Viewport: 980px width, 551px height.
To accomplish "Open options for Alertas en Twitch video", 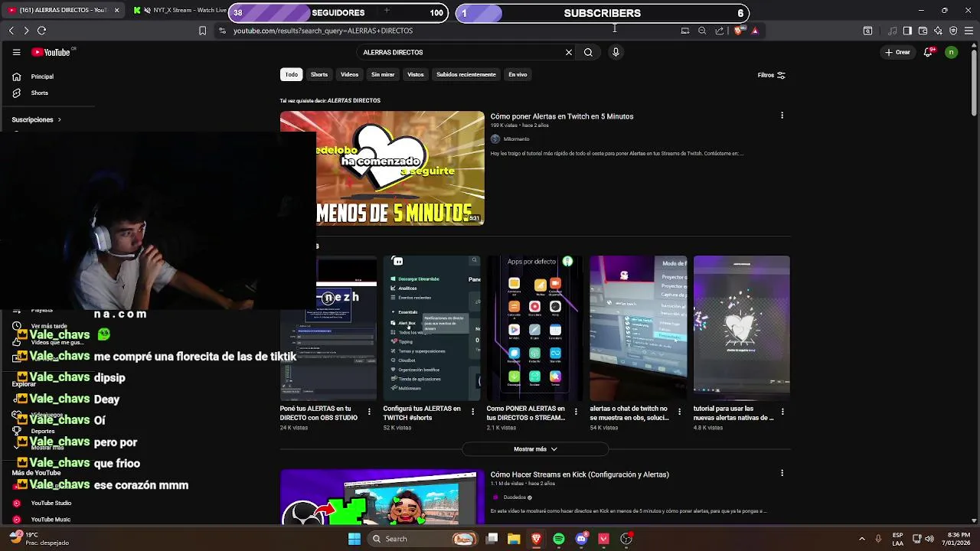I will point(782,116).
